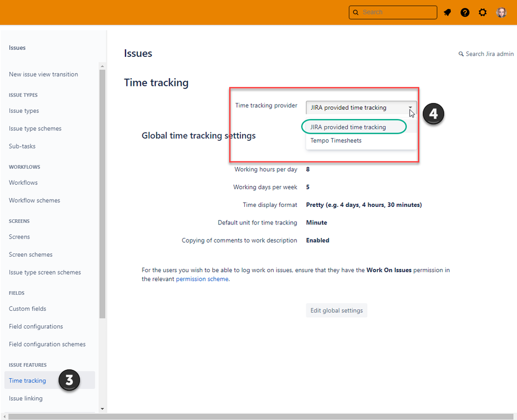Image resolution: width=517 pixels, height=420 pixels.
Task: Click the Global time tracking settings heading
Action: point(199,136)
